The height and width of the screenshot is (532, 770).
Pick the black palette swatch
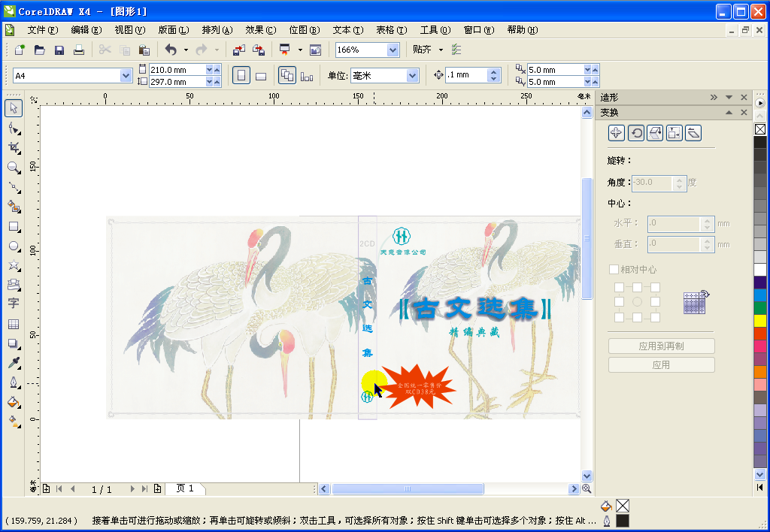click(760, 142)
